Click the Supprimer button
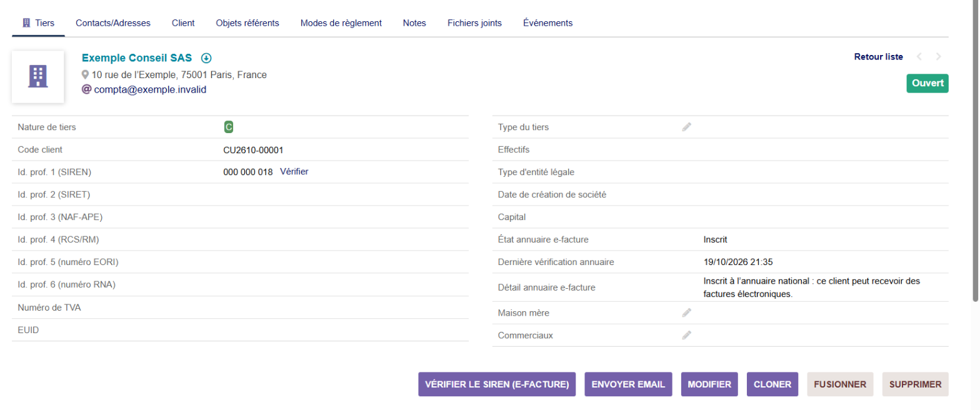 pos(916,384)
